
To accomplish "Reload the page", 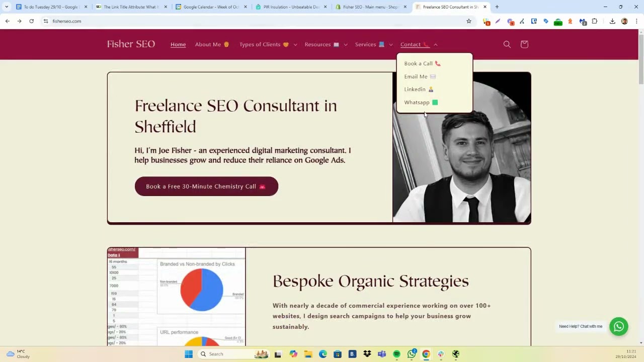I will [x=31, y=21].
